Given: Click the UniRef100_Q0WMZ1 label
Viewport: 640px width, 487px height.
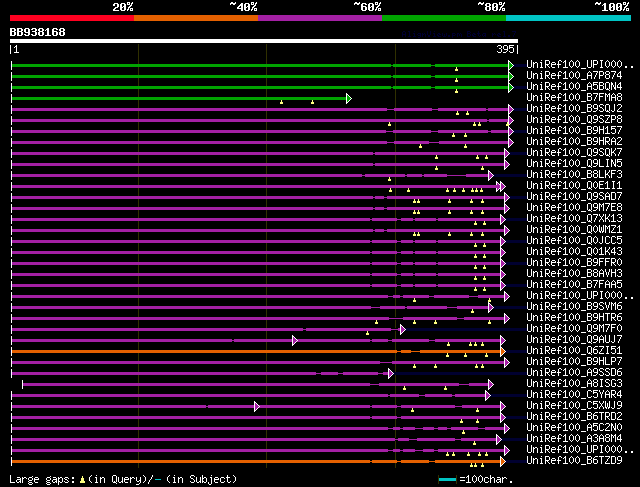Looking at the screenshot, I should point(574,230).
